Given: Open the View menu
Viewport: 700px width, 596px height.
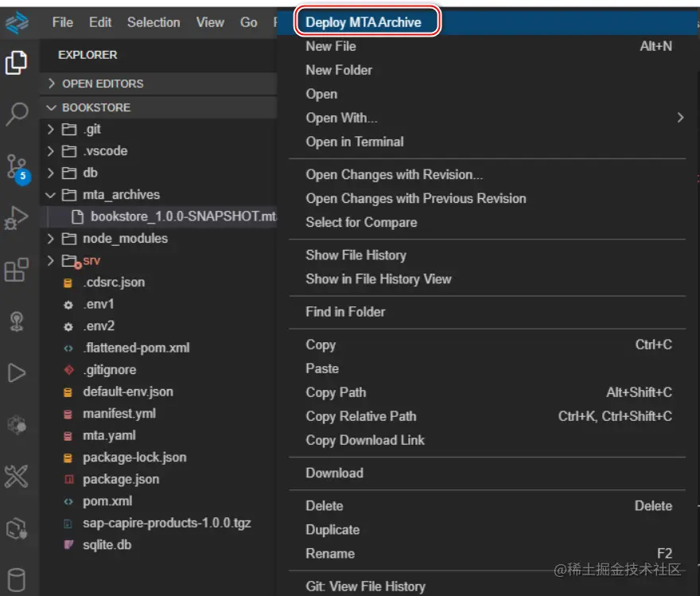Looking at the screenshot, I should [x=210, y=22].
